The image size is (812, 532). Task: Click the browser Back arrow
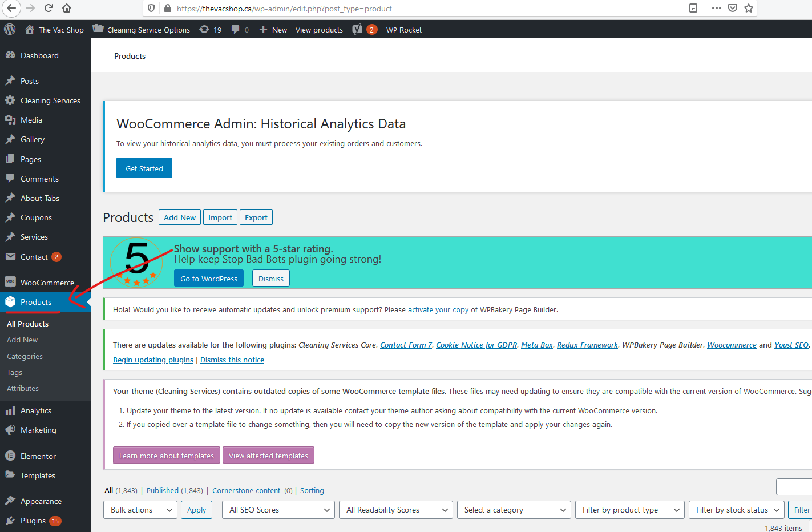pos(11,8)
